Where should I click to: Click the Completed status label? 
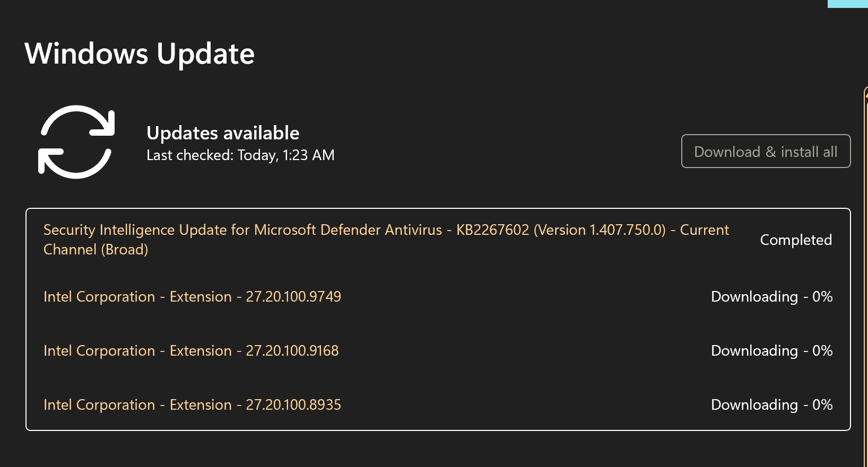[x=795, y=240]
